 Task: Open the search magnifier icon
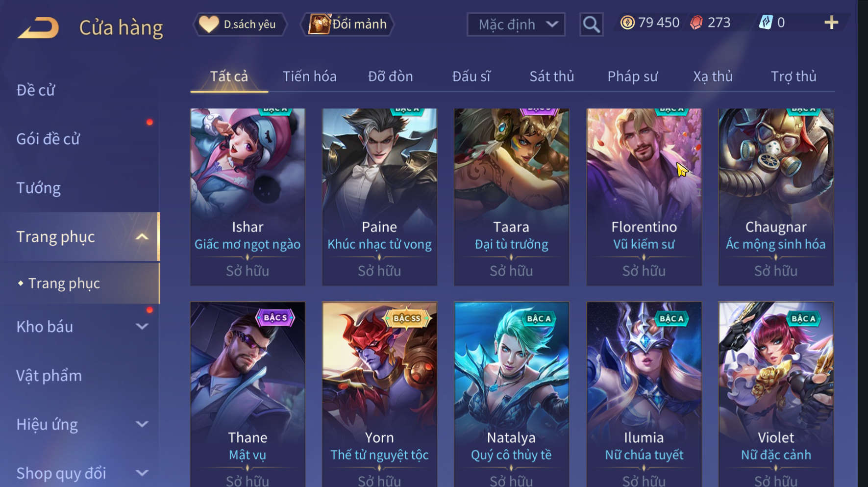(592, 24)
